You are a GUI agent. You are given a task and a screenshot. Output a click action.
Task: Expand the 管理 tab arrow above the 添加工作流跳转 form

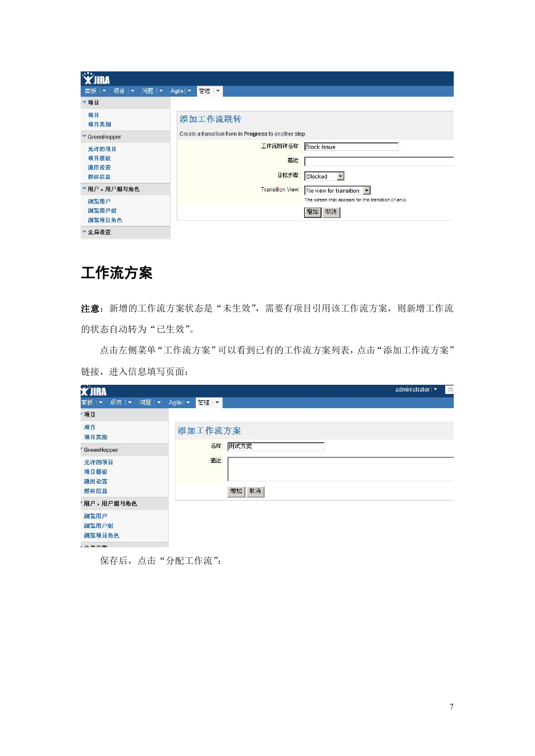point(217,91)
